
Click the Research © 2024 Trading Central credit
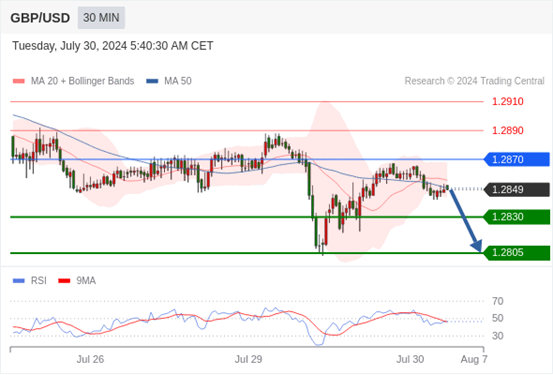[474, 81]
